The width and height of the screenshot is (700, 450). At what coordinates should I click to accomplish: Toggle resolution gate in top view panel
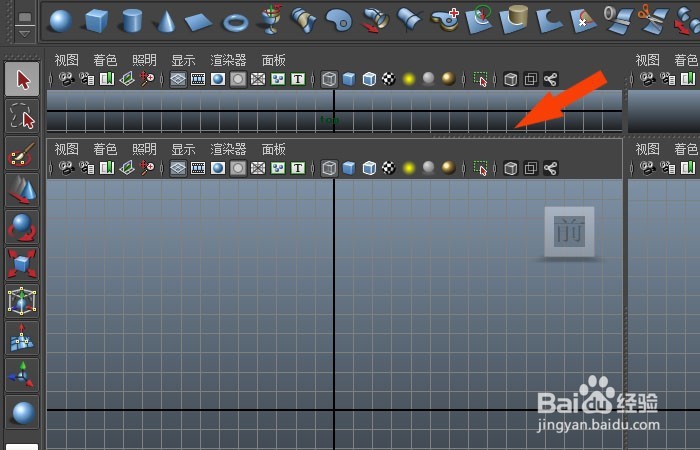(x=218, y=79)
